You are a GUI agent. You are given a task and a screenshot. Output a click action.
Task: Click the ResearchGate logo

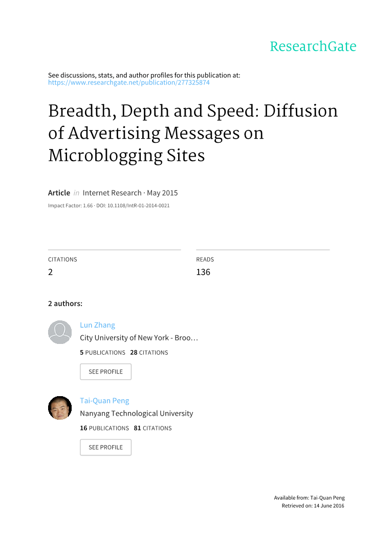(313, 47)
